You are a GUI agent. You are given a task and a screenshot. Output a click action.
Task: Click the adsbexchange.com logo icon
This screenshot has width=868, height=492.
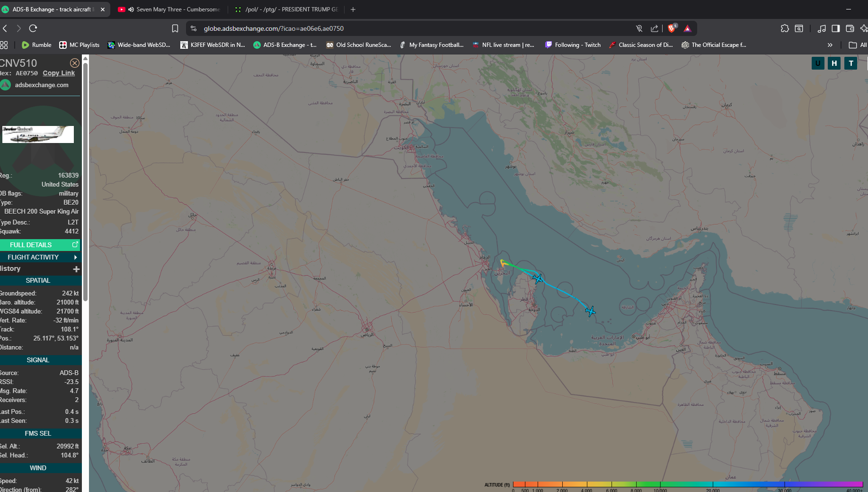point(6,85)
